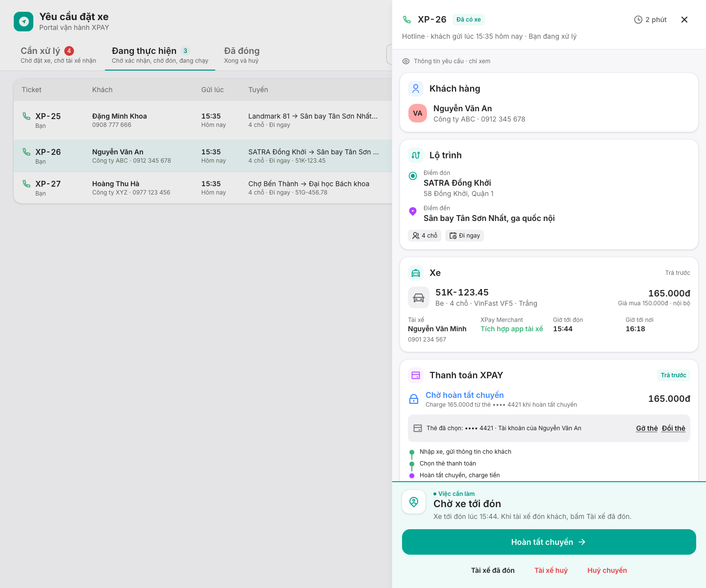Click route Chợ Bến Thành → Đại học Bách khoa
This screenshot has width=706, height=588.
309,184
